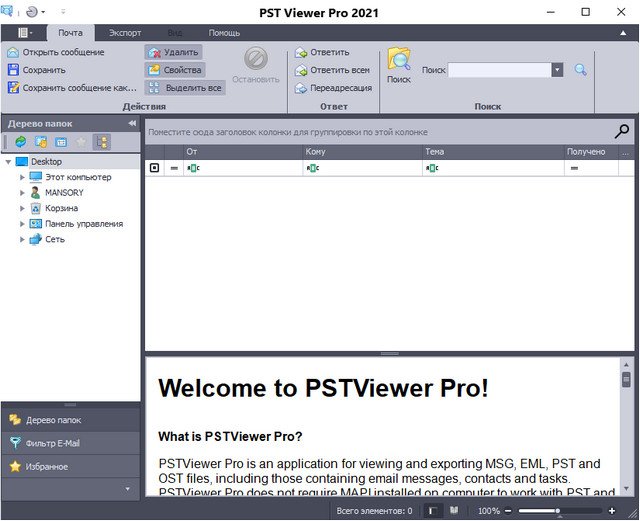Viewport: 640px width, 521px height.
Task: Toggle the reading pane layout button in status bar
Action: coord(432,511)
